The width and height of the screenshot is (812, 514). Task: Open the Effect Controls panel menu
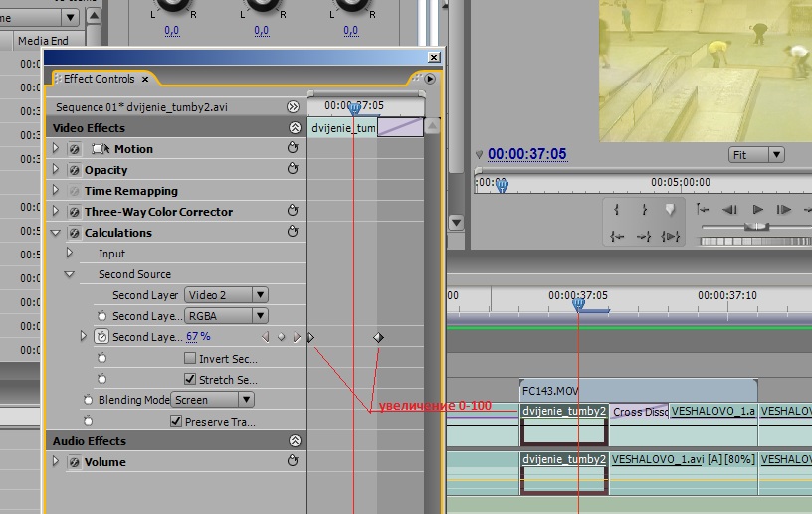coord(430,79)
